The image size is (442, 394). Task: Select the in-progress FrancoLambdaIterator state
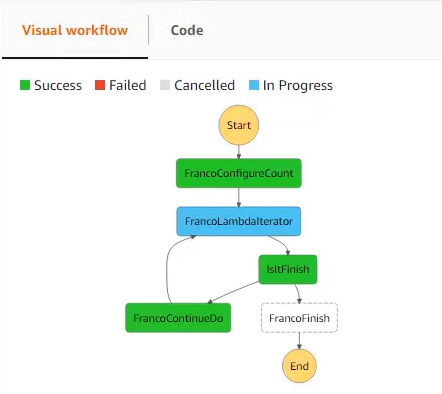(239, 221)
